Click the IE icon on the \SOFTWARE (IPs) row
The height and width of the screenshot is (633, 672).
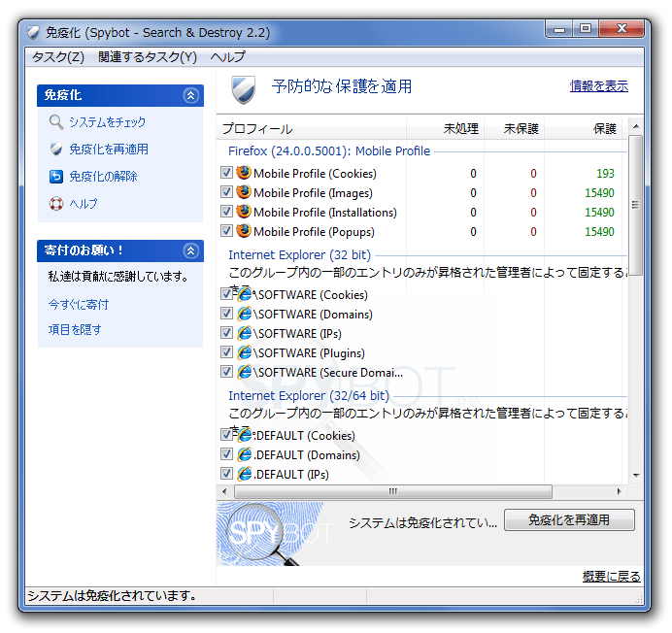coord(245,333)
